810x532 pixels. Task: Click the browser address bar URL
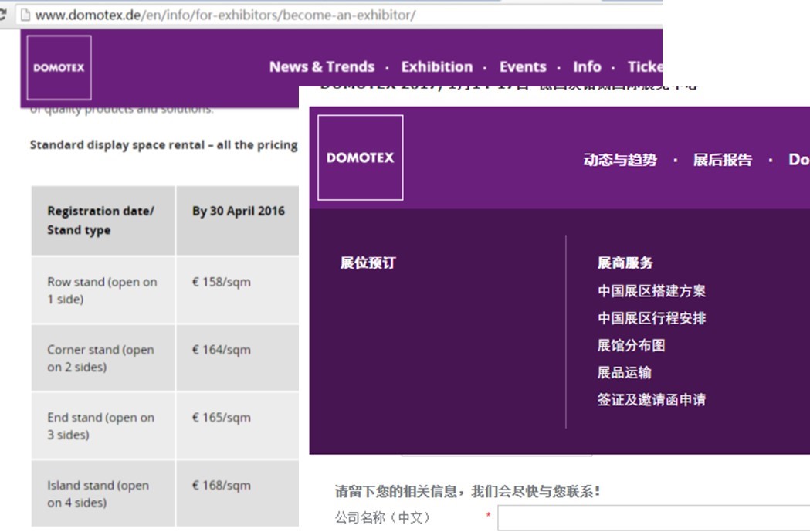(225, 15)
